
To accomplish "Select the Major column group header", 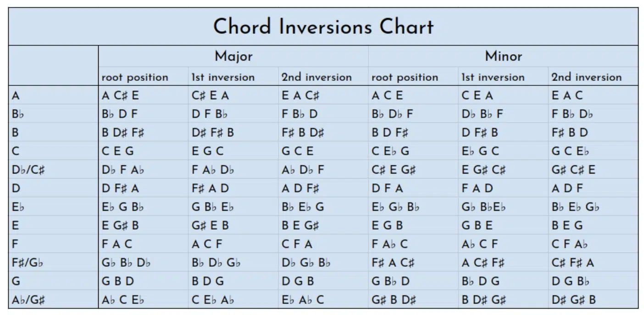I will pyautogui.click(x=233, y=56).
